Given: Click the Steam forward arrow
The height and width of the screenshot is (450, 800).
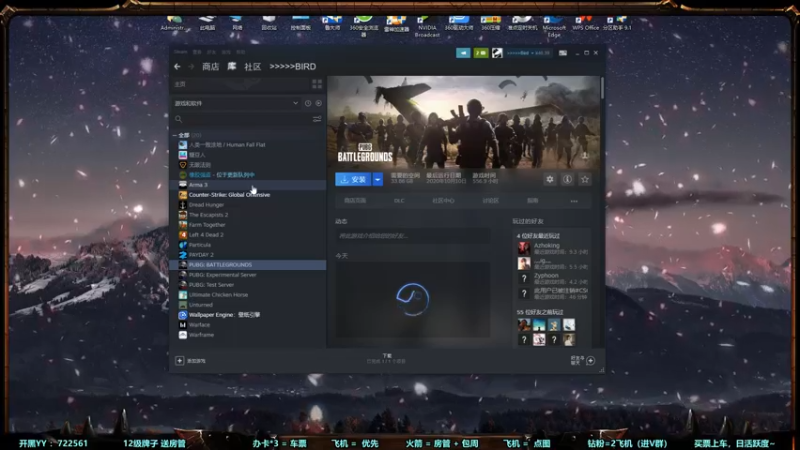Looking at the screenshot, I should point(191,66).
